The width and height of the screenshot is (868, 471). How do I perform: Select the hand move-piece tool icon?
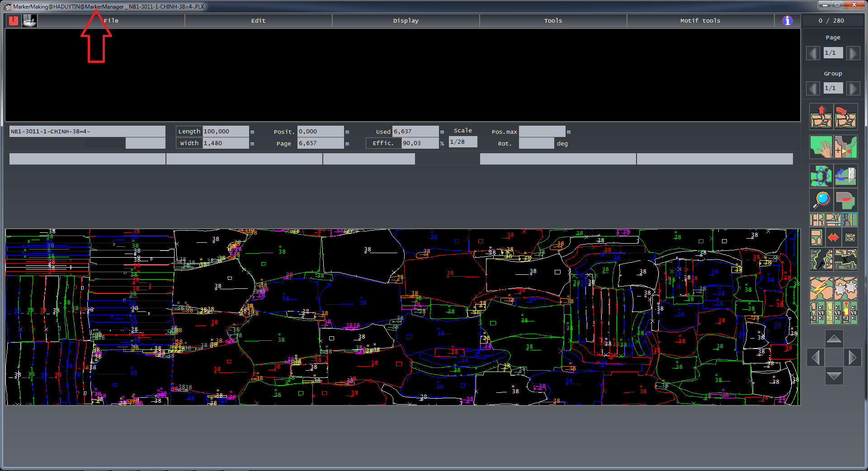point(821,147)
